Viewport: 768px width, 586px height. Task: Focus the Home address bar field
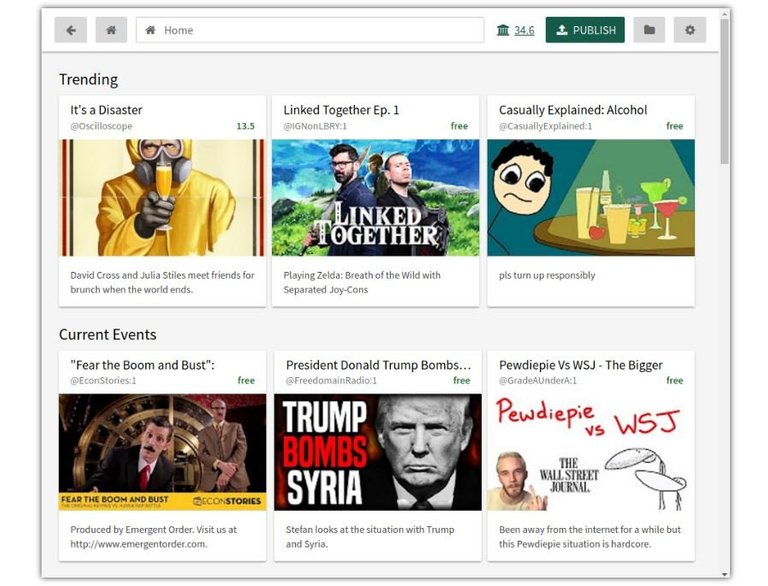pyautogui.click(x=310, y=30)
